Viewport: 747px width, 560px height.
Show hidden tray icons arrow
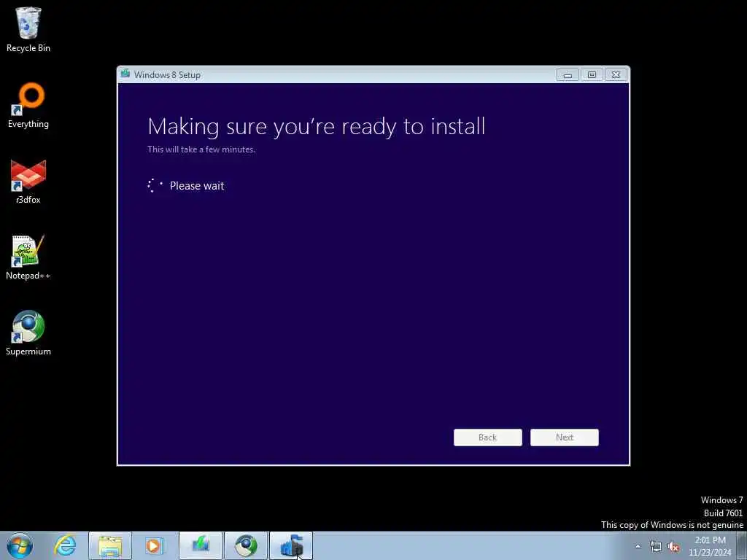click(x=638, y=546)
